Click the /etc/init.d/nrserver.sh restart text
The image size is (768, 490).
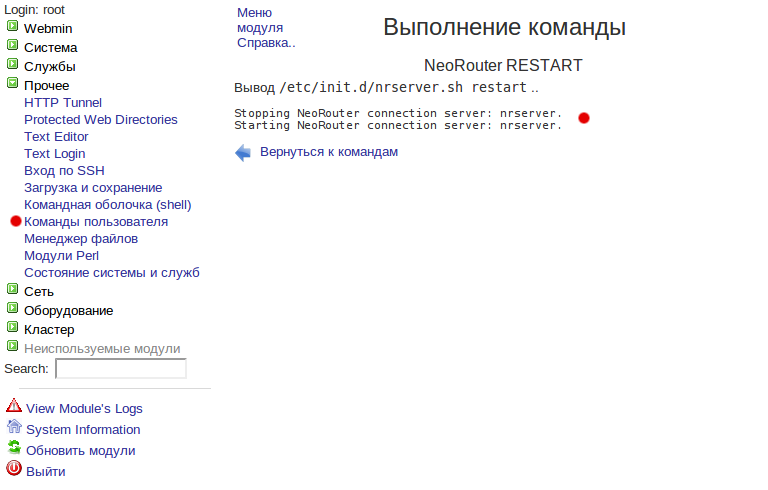403,87
